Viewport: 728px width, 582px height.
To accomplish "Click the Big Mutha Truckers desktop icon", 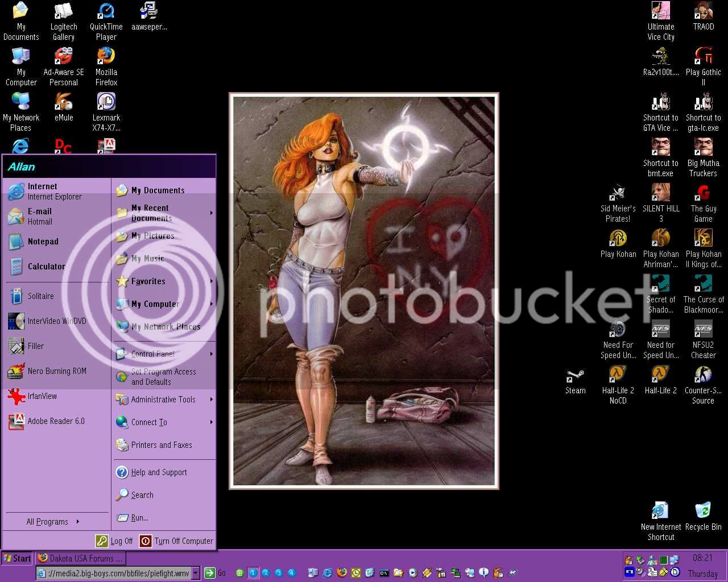I will coord(704,158).
